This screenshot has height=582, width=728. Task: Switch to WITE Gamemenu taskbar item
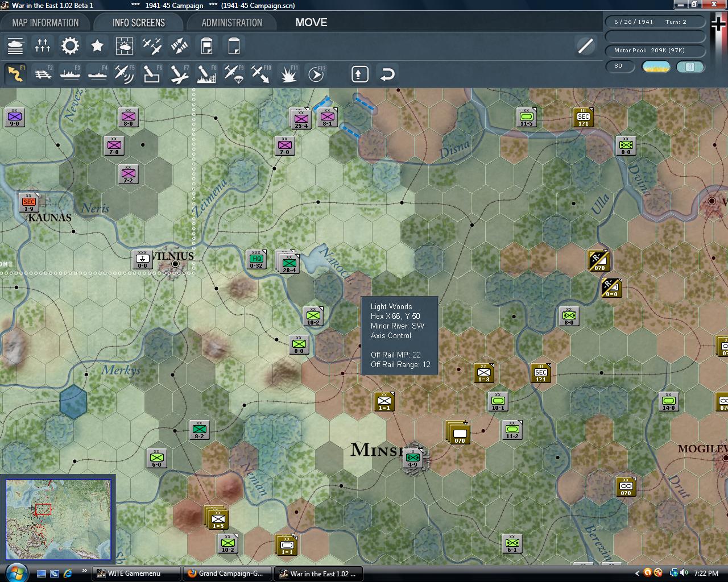click(137, 573)
